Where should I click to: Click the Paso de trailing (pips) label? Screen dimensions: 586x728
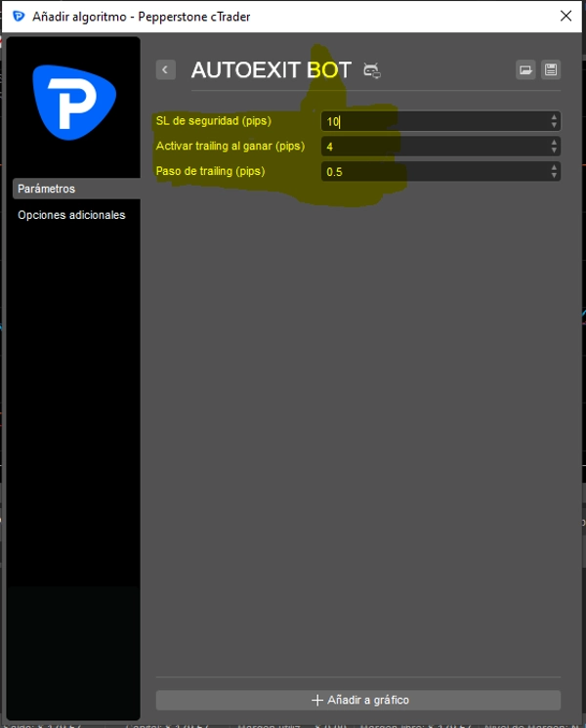210,171
